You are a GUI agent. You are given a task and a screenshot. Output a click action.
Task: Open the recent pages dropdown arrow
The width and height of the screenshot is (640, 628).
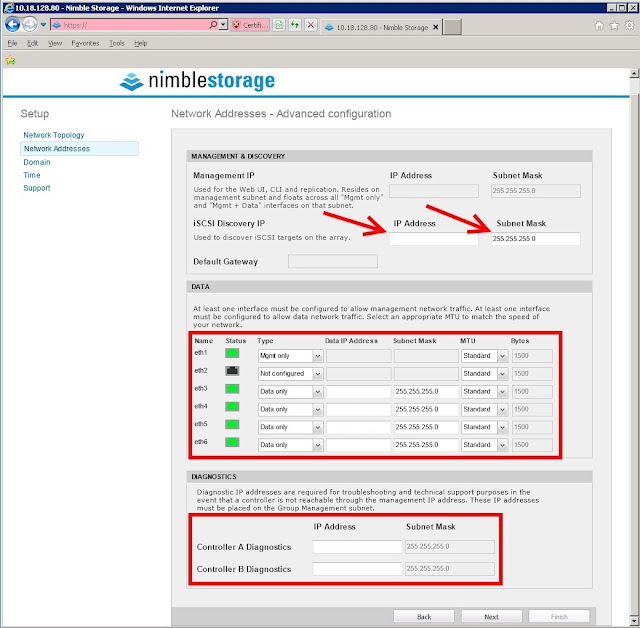click(43, 25)
